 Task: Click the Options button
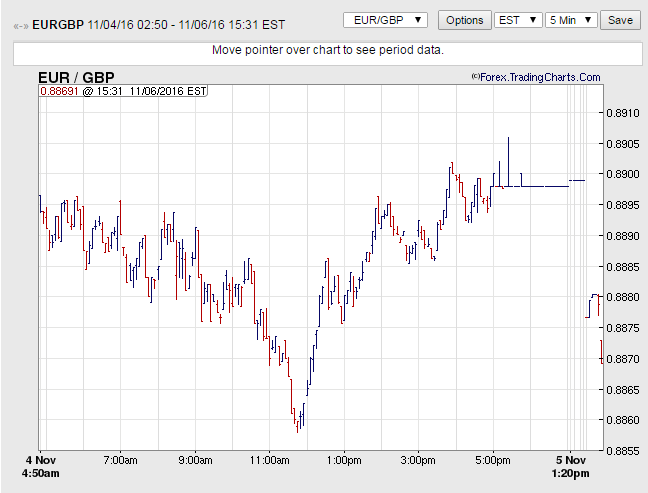coord(465,20)
